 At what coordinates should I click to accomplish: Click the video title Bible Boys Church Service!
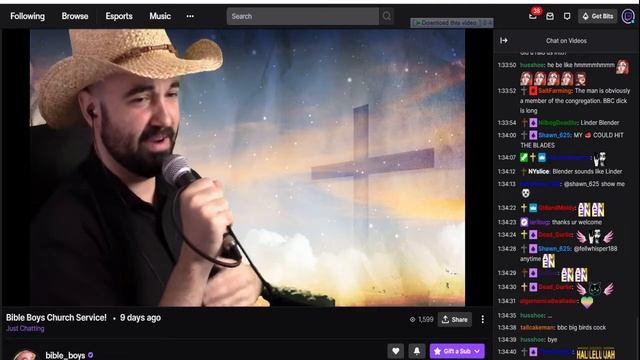click(x=56, y=318)
